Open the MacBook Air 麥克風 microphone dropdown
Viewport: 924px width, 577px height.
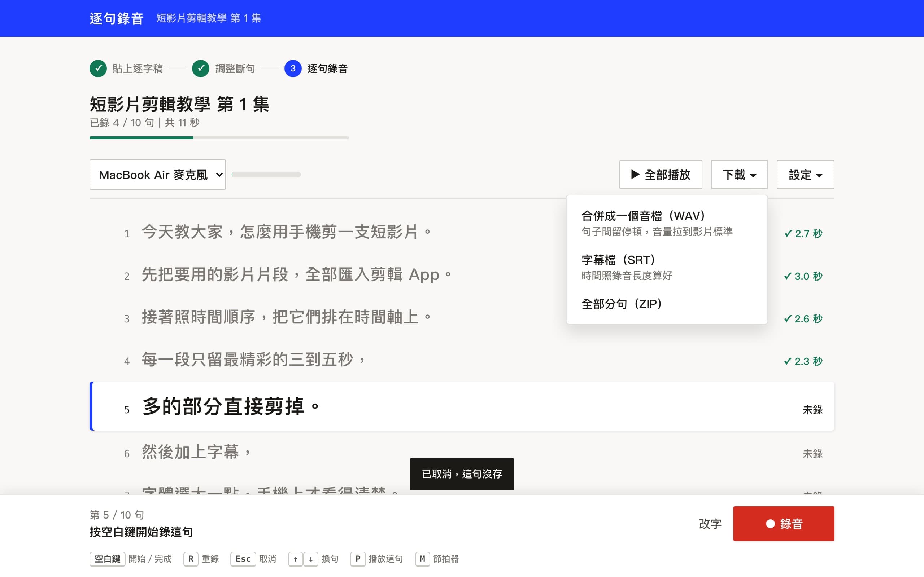[158, 175]
